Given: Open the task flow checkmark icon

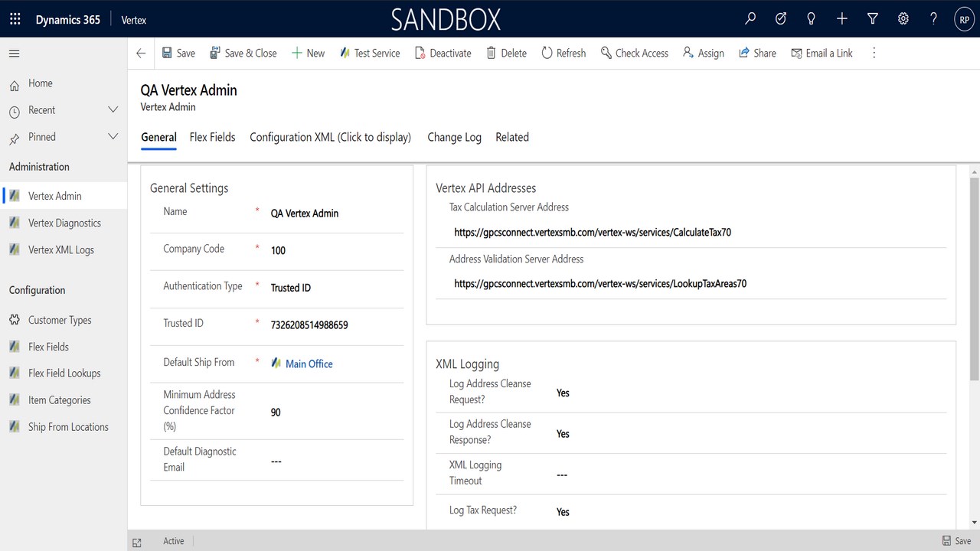Looking at the screenshot, I should (x=781, y=19).
